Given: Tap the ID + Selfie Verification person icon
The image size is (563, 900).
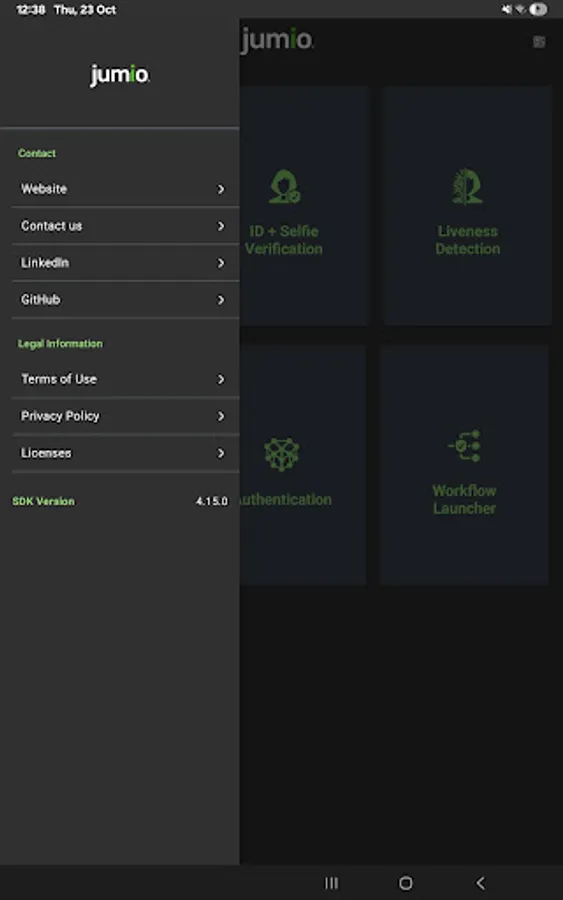Looking at the screenshot, I should coord(285,186).
